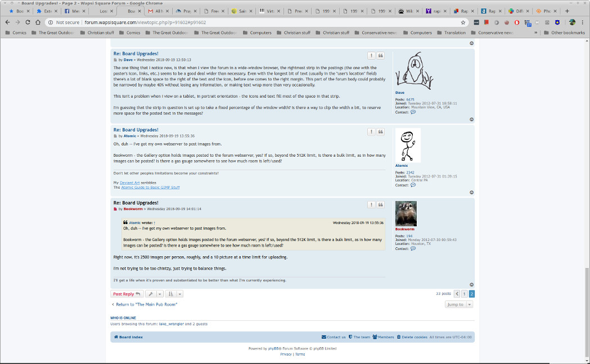This screenshot has height=364, width=590.
Task: Report Bookworm's post via exclamation icon
Action: pos(372,204)
